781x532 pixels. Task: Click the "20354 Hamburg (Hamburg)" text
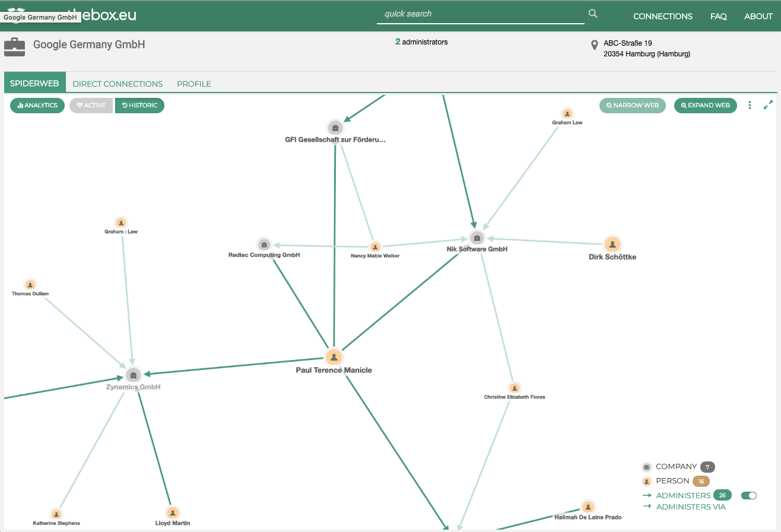(647, 54)
